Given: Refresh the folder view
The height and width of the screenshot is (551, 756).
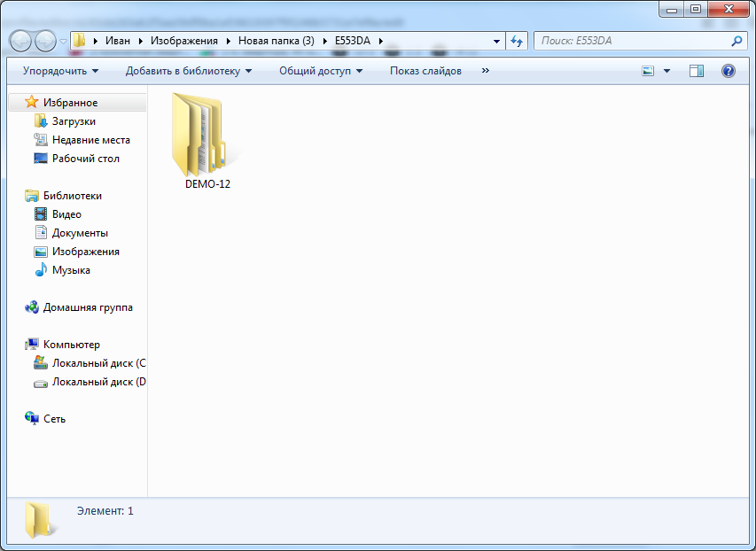Looking at the screenshot, I should click(517, 41).
